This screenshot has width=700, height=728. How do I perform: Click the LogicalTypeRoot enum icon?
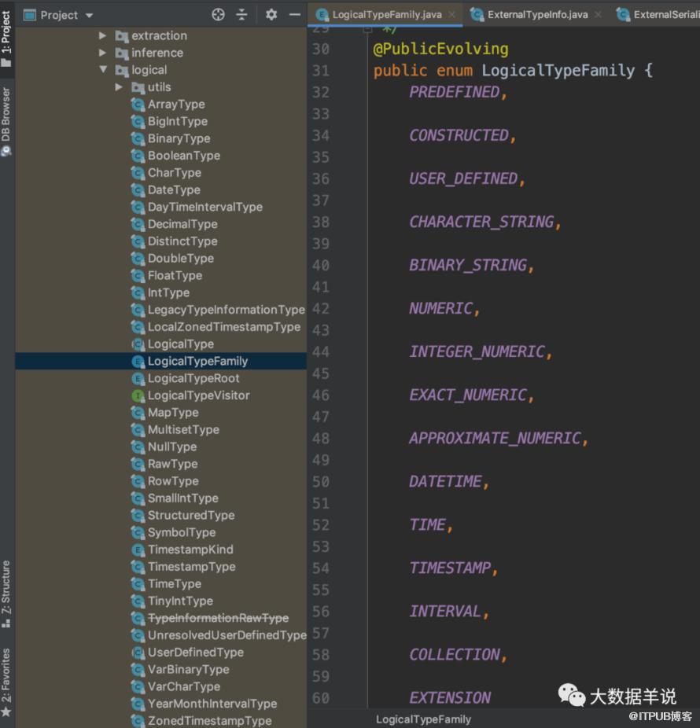(138, 378)
